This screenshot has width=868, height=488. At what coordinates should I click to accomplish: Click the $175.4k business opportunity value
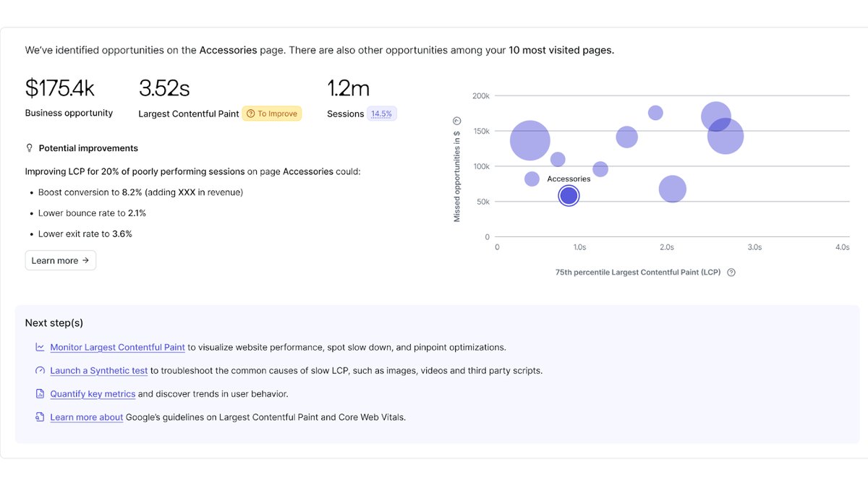click(x=60, y=88)
